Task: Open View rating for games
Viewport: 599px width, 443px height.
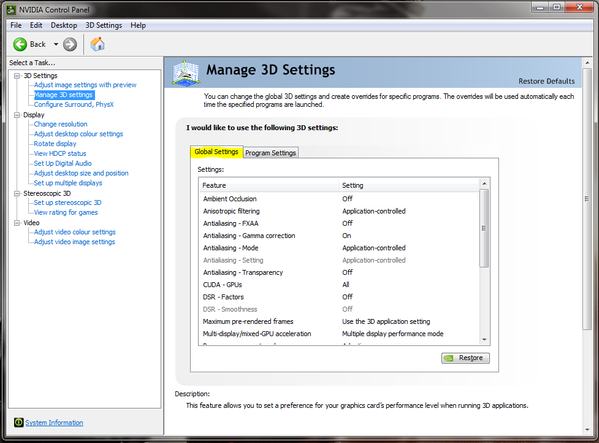Action: (x=66, y=213)
